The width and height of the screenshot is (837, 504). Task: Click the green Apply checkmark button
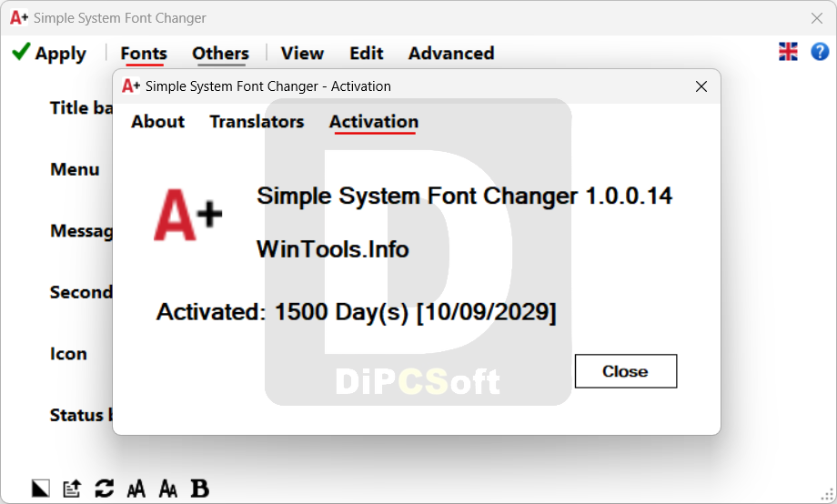click(49, 53)
